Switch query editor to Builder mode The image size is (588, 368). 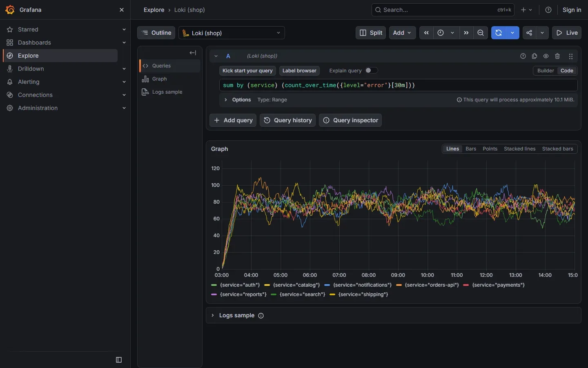pos(546,71)
